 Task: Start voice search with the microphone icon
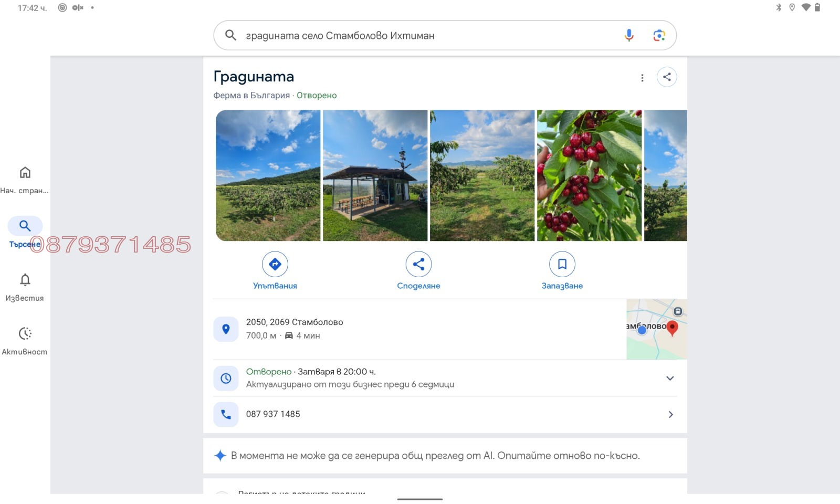[x=629, y=35]
